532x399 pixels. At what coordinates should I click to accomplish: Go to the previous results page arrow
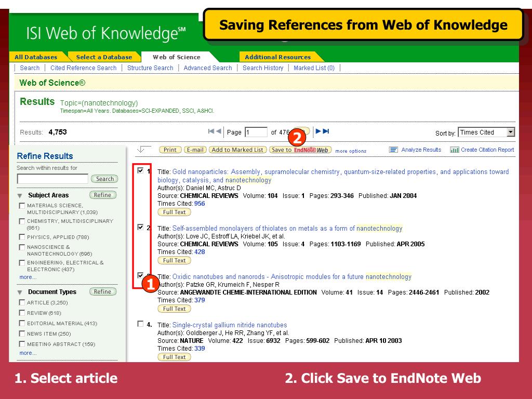click(219, 131)
